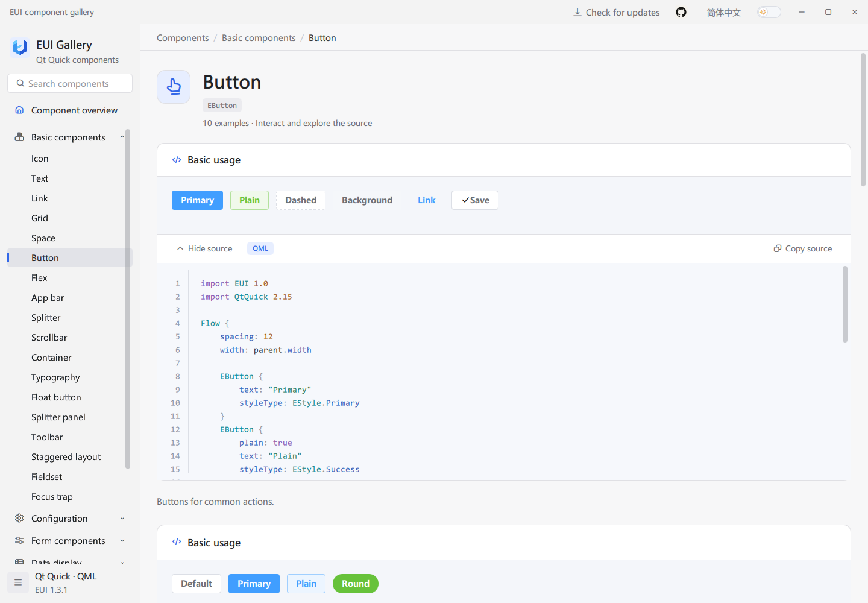Viewport: 868px width, 603px height.
Task: Open the Flex component page
Action: pyautogui.click(x=69, y=277)
